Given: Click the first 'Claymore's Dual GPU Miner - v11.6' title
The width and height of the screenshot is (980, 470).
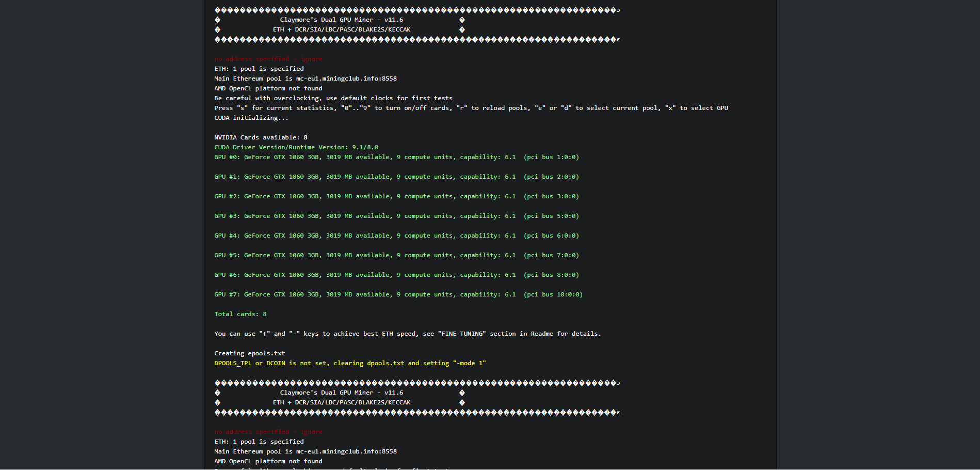Looking at the screenshot, I should pyautogui.click(x=342, y=20).
